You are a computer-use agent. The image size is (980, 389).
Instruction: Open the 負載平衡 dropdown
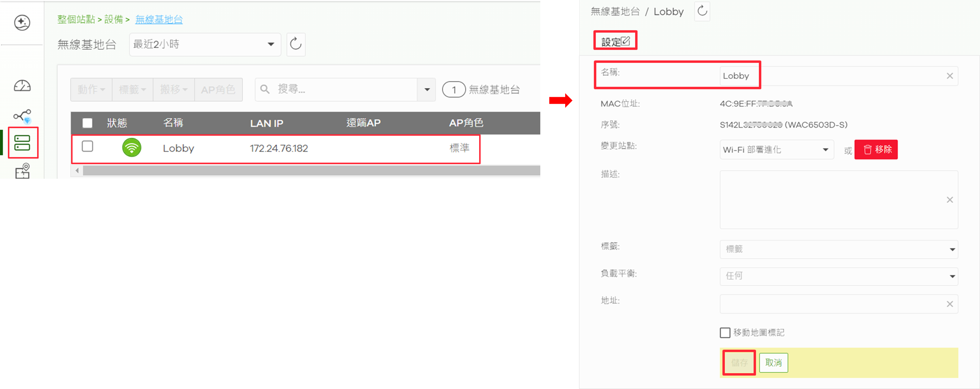pyautogui.click(x=839, y=276)
